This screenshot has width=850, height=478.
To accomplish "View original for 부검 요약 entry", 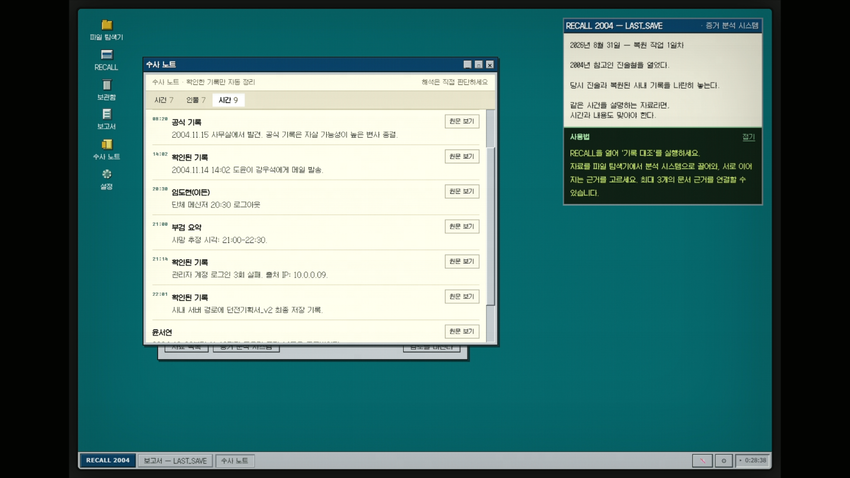I will (462, 227).
